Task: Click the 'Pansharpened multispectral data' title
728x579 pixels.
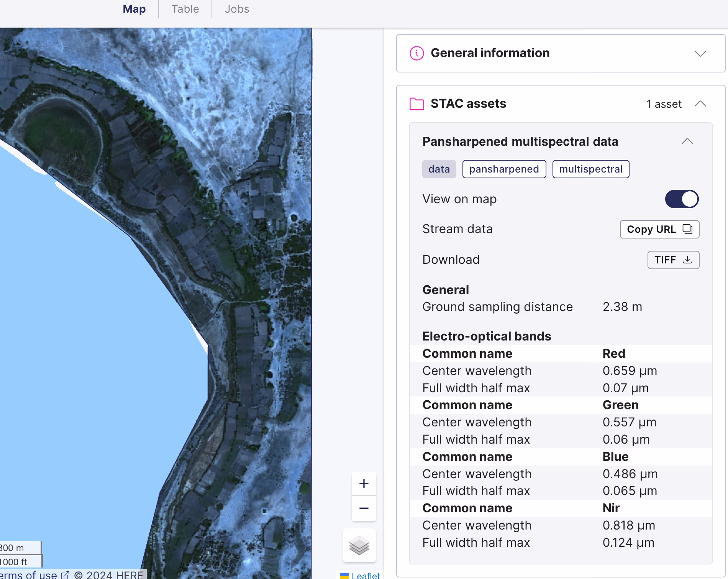Action: (520, 141)
